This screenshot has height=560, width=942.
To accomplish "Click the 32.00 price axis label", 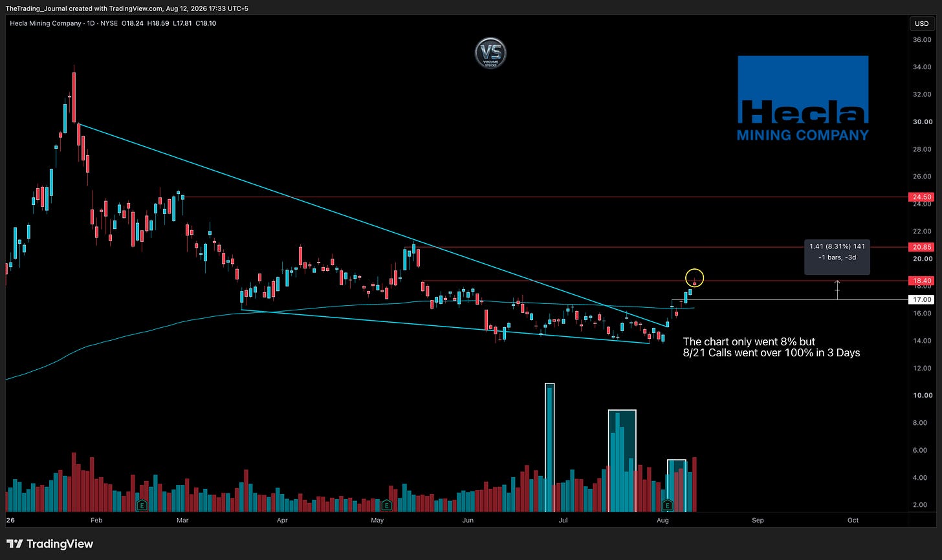I will click(x=921, y=94).
